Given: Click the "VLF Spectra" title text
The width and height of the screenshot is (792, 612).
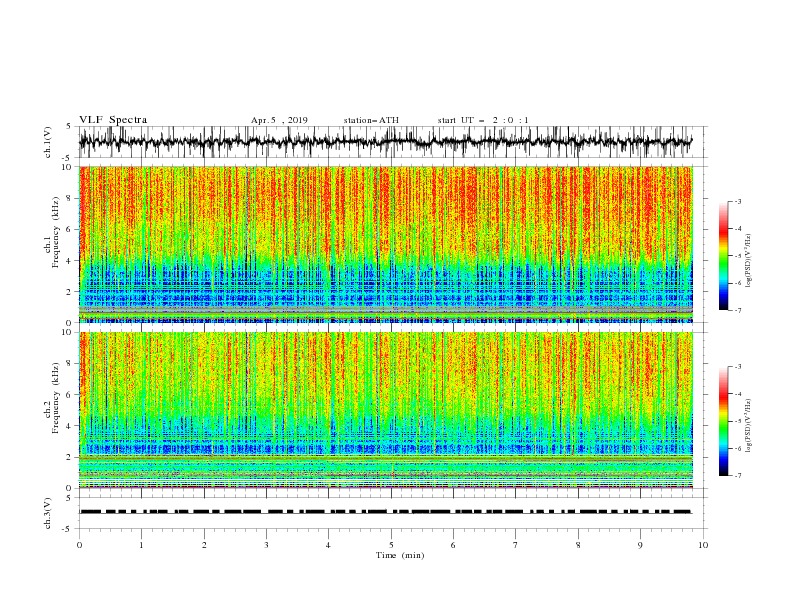Looking at the screenshot, I should point(113,120).
